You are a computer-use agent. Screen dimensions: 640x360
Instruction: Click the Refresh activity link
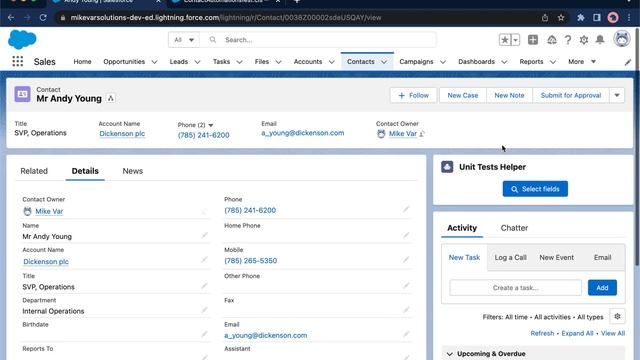[542, 333]
